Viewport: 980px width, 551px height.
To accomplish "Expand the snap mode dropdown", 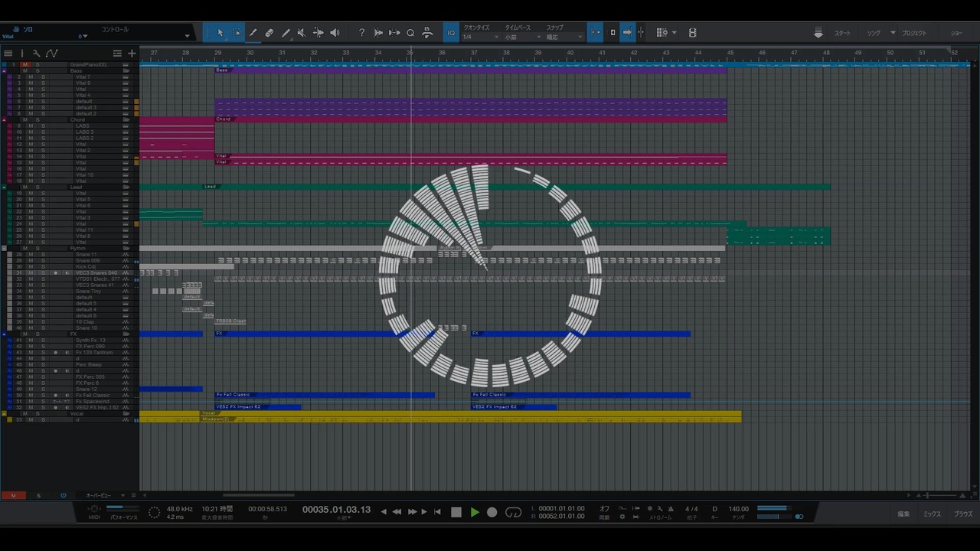I will point(563,37).
